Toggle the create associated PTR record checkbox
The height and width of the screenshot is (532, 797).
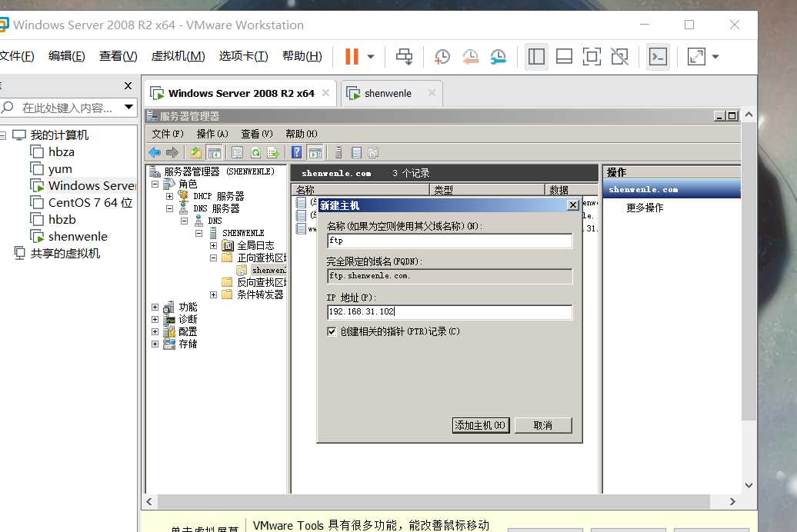[332, 331]
